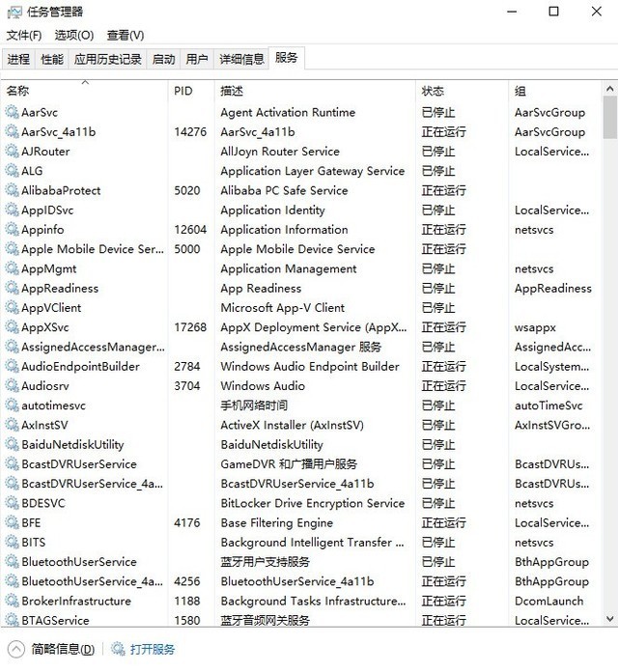The image size is (618, 672).
Task: Click the vertical scrollbar thumb
Action: click(609, 118)
